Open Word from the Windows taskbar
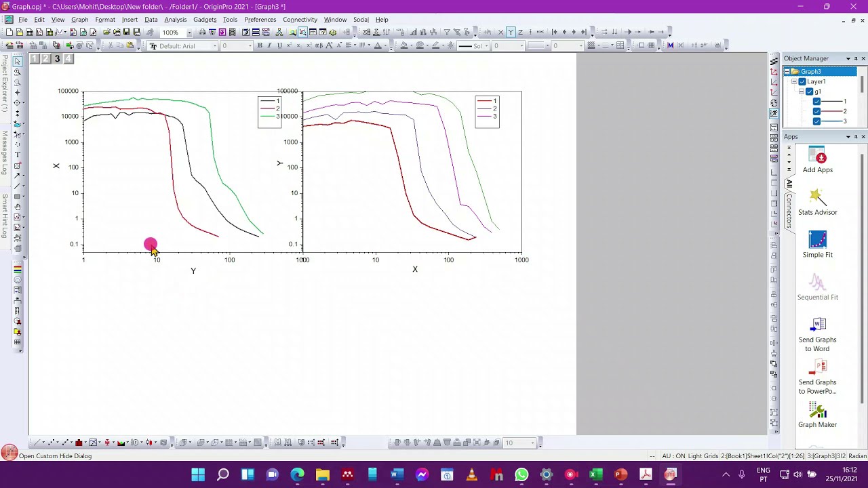This screenshot has height=488, width=868. 397,474
